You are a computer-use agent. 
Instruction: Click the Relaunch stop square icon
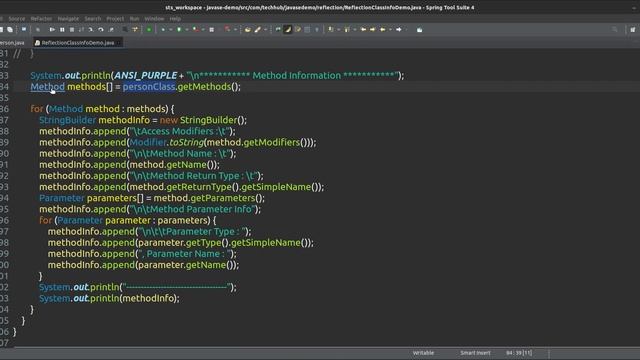click(x=211, y=29)
